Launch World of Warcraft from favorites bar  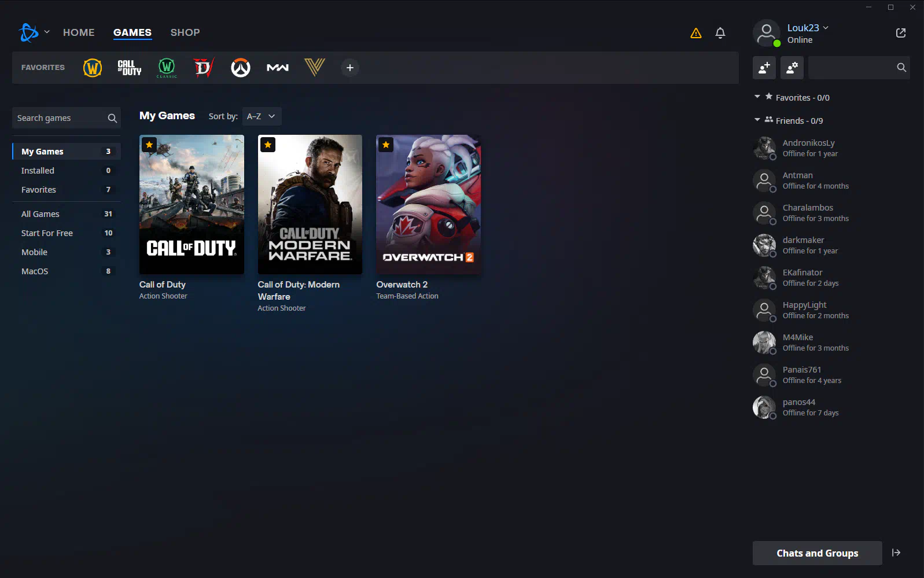tap(93, 68)
